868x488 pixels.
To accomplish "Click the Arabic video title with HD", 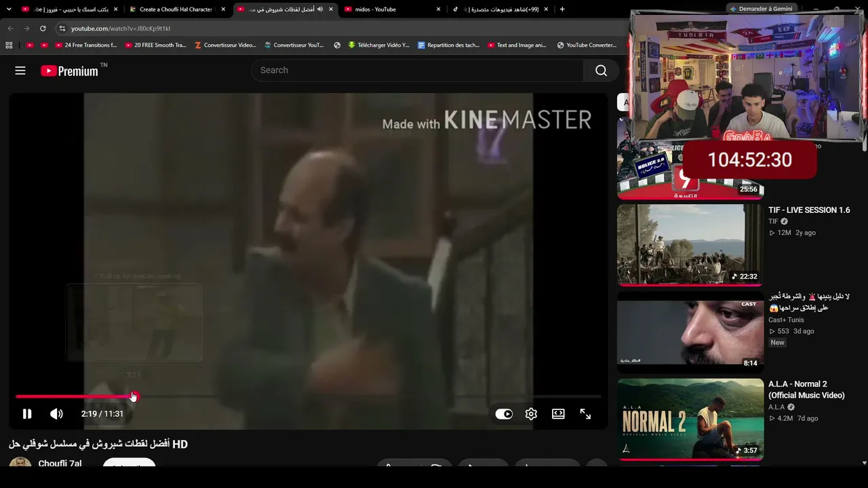I will (x=98, y=444).
